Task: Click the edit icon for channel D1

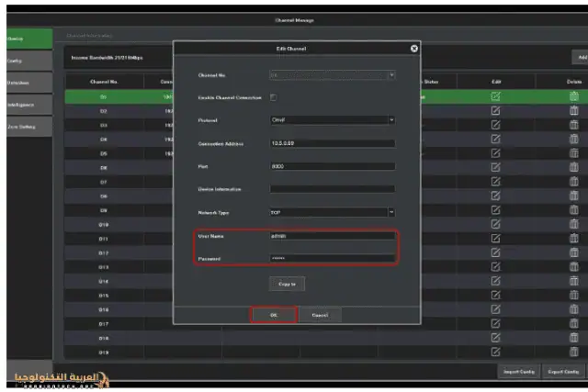Action: [x=495, y=96]
